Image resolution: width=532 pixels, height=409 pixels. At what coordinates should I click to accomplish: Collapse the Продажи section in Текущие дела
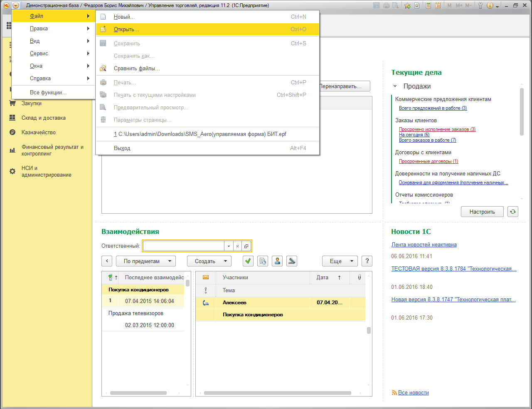point(395,86)
